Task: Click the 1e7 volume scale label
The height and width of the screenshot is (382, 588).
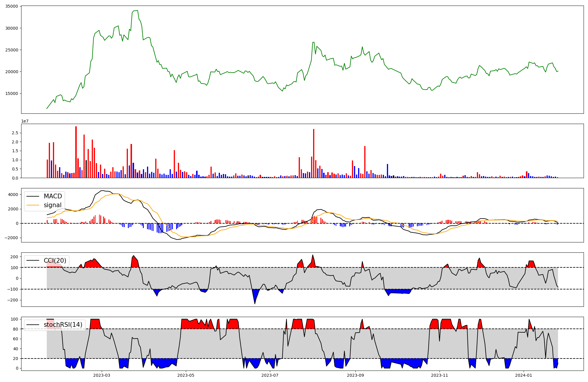Action: [25, 121]
